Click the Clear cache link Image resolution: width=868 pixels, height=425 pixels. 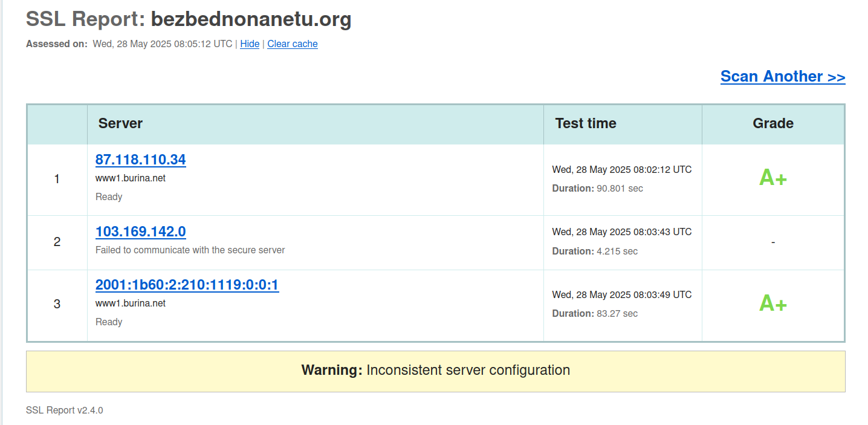click(293, 44)
